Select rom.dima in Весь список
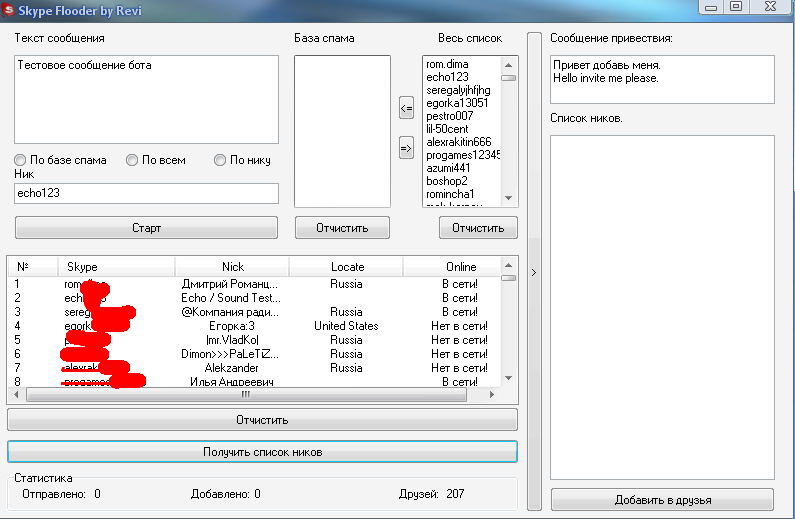The height and width of the screenshot is (519, 795). tap(462, 64)
